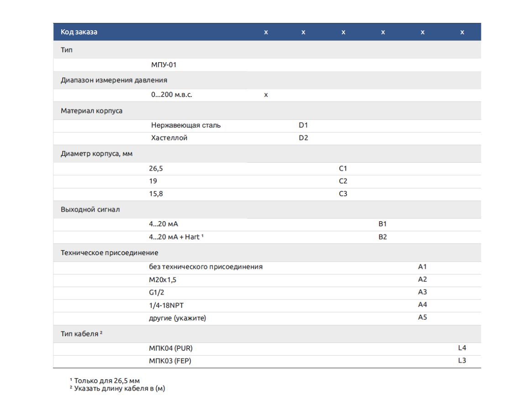Click the '26,5' diameter value
This screenshot has width=532, height=406.
pyautogui.click(x=156, y=169)
